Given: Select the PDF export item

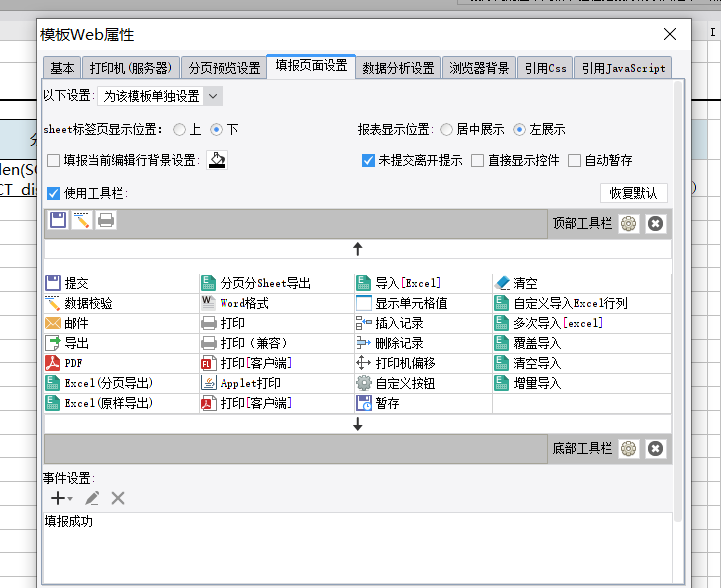Looking at the screenshot, I should [122, 363].
